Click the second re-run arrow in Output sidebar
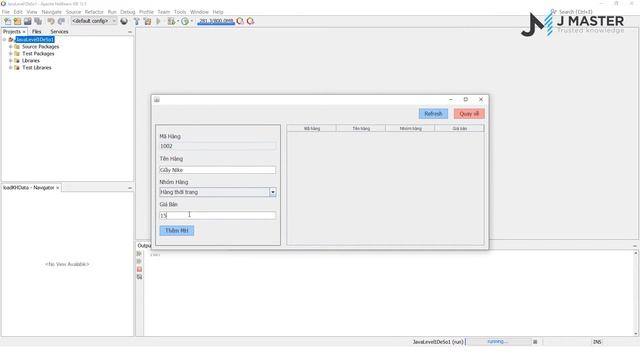640x360 pixels. tap(139, 262)
